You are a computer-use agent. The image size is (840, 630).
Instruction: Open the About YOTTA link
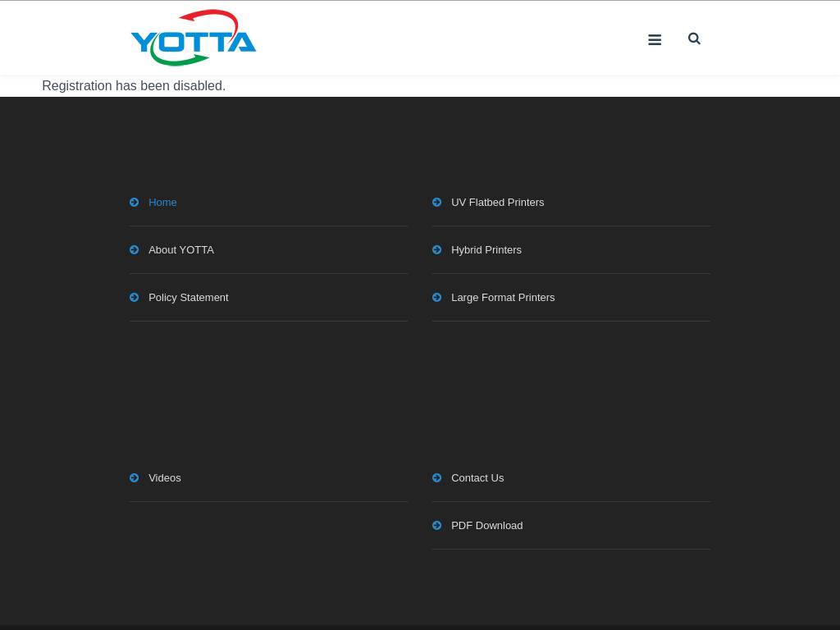pyautogui.click(x=181, y=250)
